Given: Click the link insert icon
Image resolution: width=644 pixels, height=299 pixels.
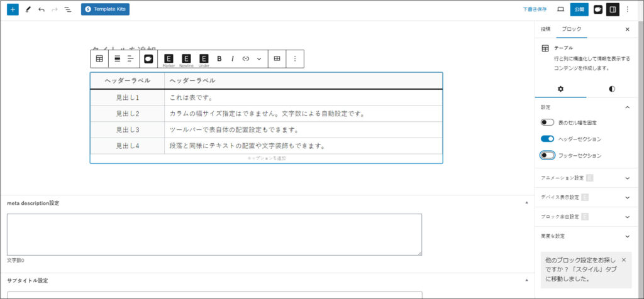Looking at the screenshot, I should click(x=246, y=58).
